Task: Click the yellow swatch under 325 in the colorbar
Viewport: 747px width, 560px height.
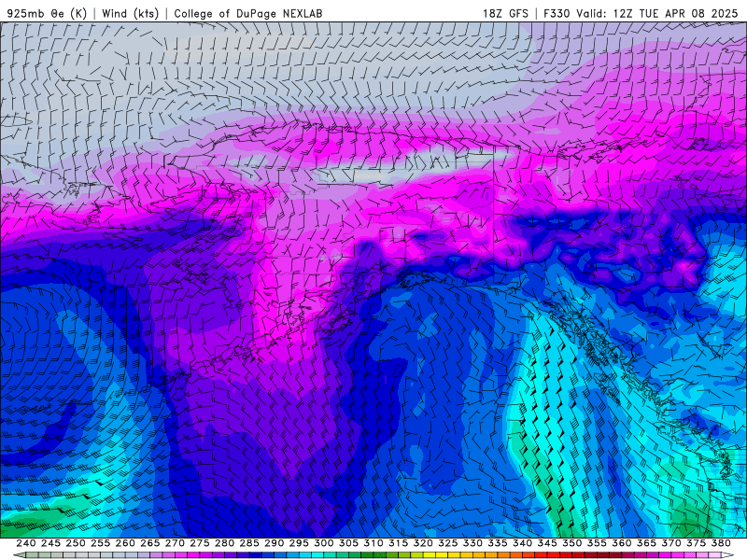Action: tap(454, 555)
